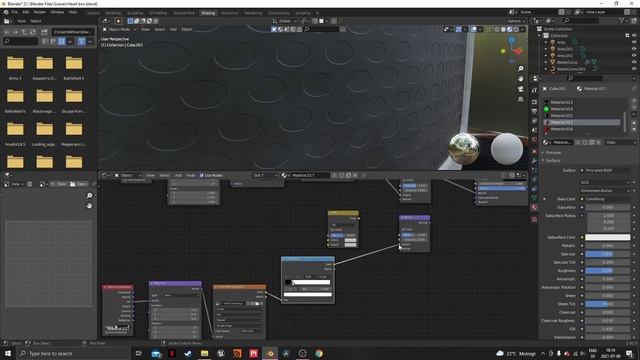
Task: Click the Blender logo menu icon
Action: (6, 12)
